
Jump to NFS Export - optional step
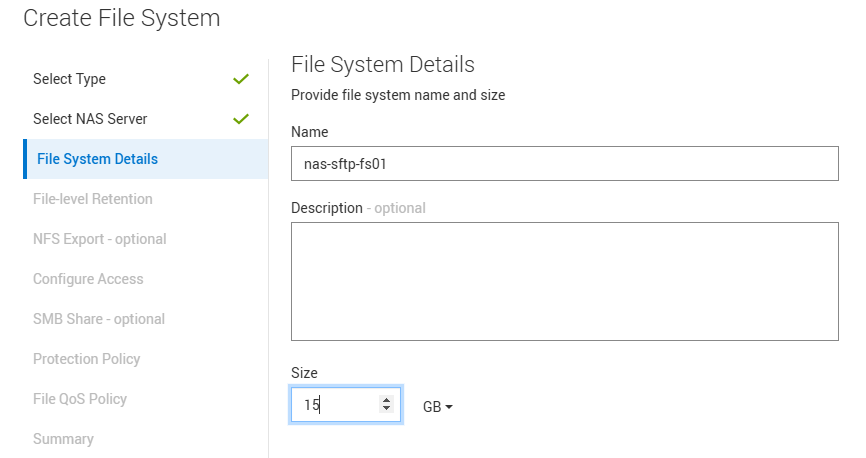point(100,239)
